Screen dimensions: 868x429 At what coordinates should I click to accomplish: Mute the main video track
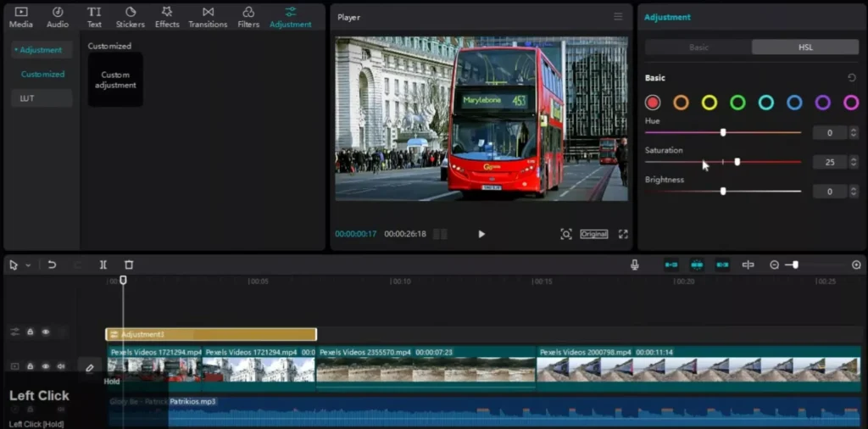(x=61, y=366)
